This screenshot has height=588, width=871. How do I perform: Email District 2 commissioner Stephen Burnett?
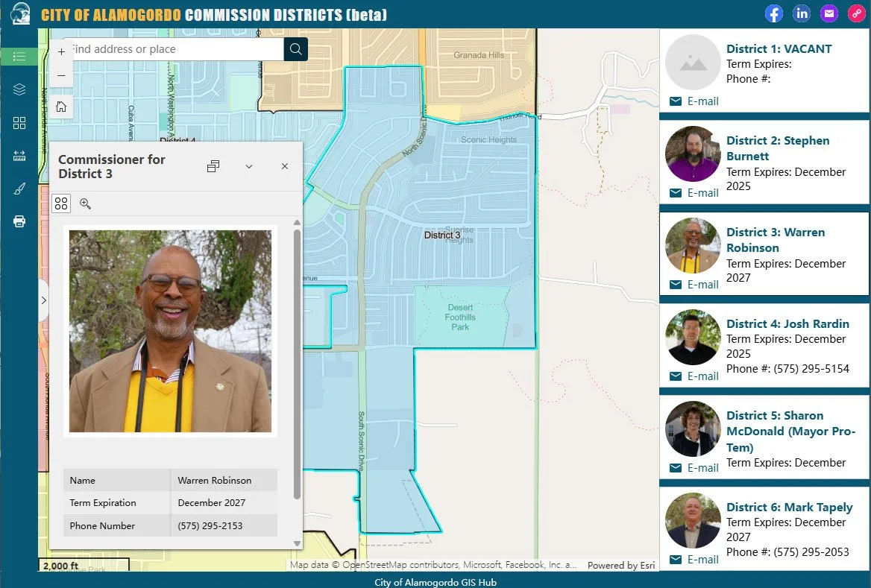(694, 193)
